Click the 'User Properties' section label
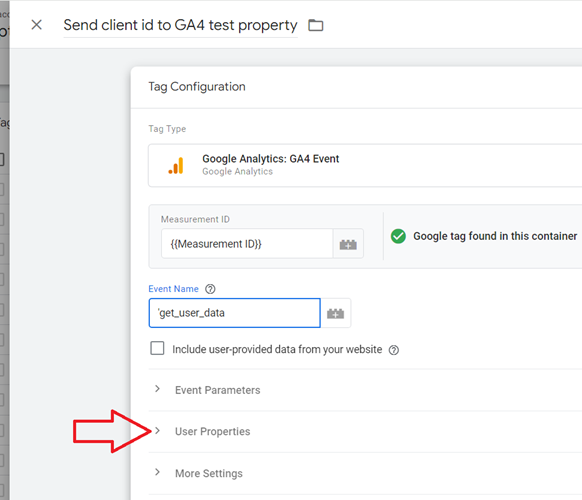582x500 pixels. click(213, 432)
